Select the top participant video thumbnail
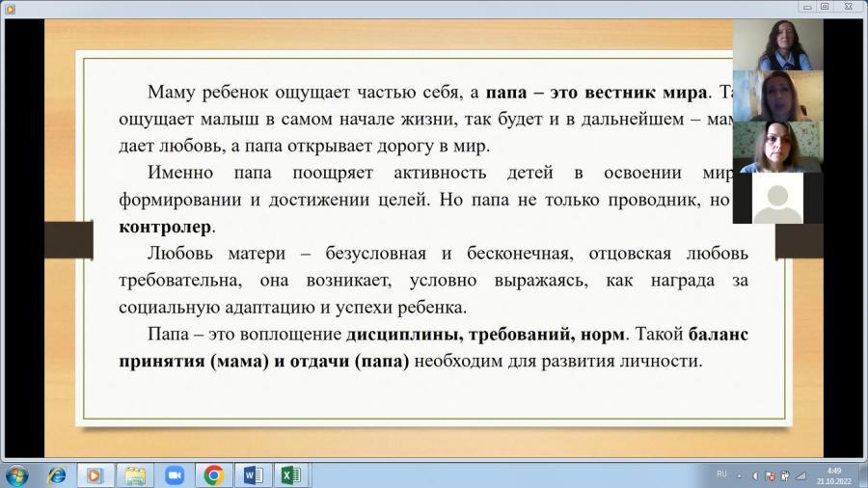 777,44
